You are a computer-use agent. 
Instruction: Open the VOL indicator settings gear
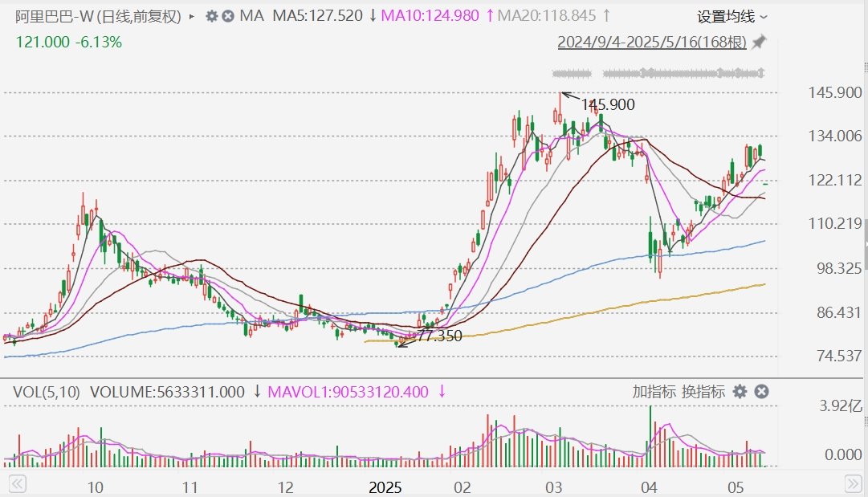[x=740, y=392]
